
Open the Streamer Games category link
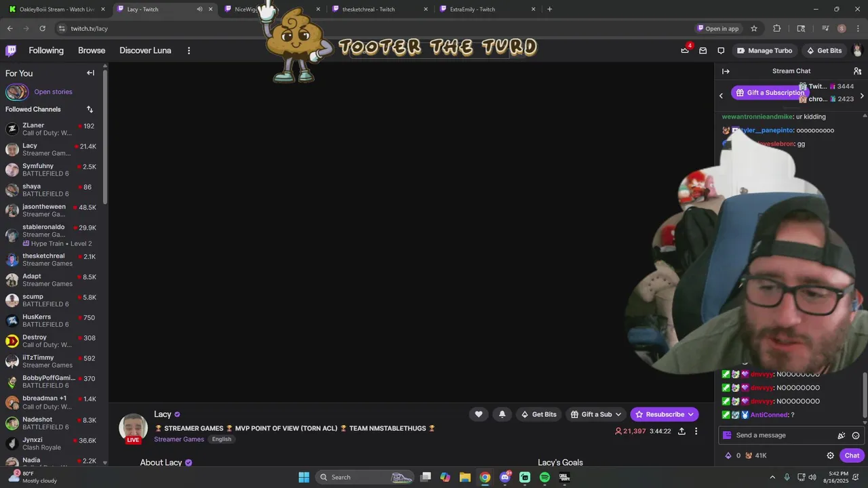[x=179, y=439]
